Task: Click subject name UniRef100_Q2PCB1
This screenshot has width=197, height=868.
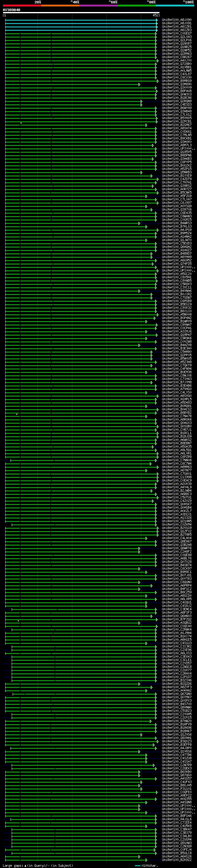Action: (x=177, y=121)
